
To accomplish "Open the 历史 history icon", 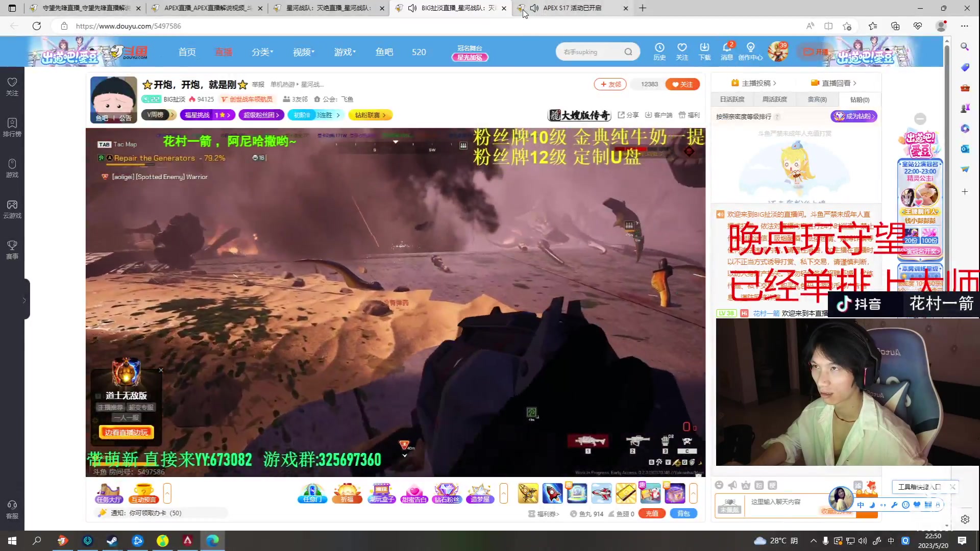I will click(659, 52).
